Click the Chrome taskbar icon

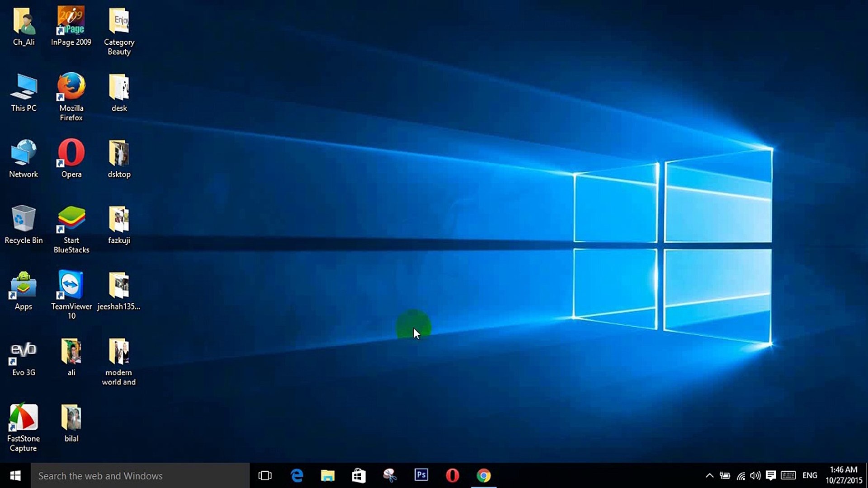coord(483,475)
